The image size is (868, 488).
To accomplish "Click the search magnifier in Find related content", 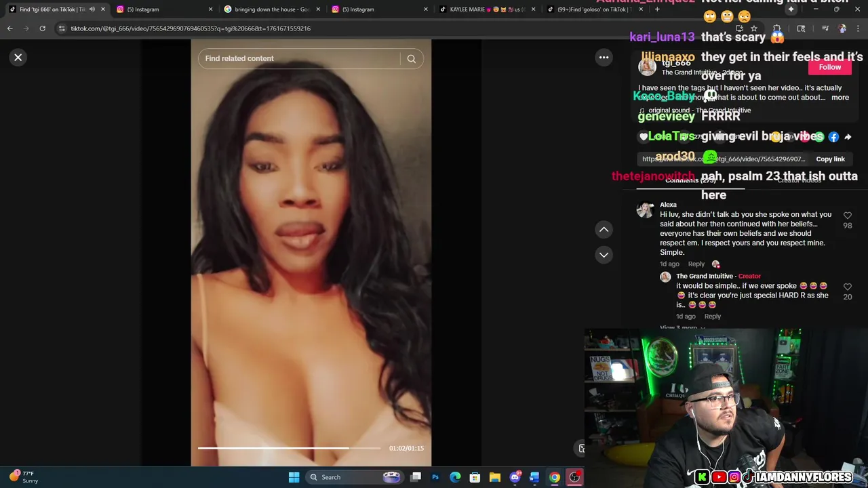I will [411, 59].
